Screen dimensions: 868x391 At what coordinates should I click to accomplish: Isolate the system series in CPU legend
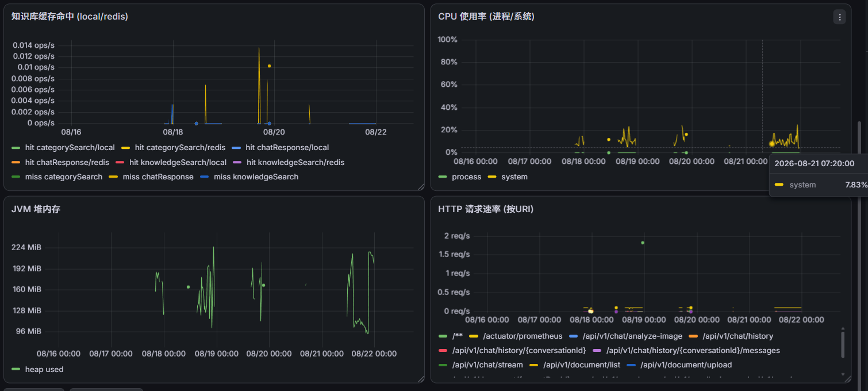pos(514,177)
